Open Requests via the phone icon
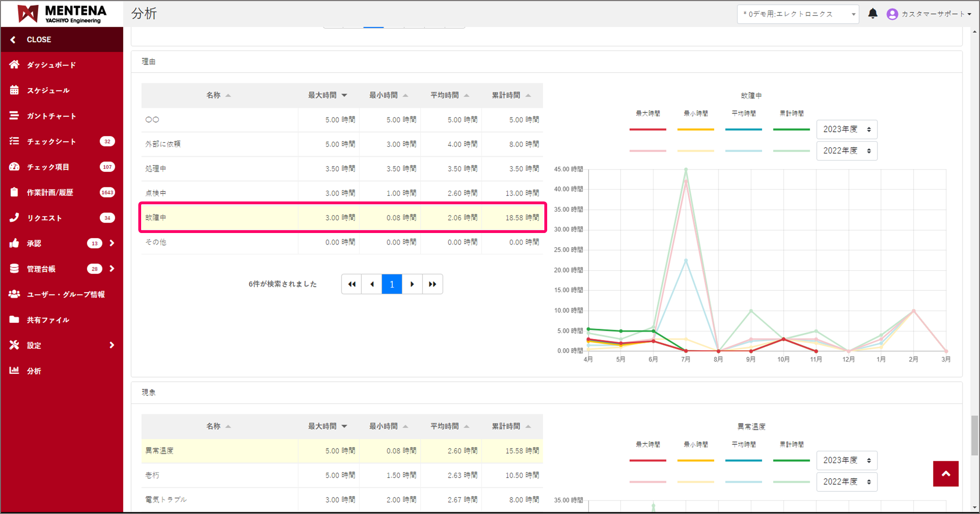 tap(14, 217)
